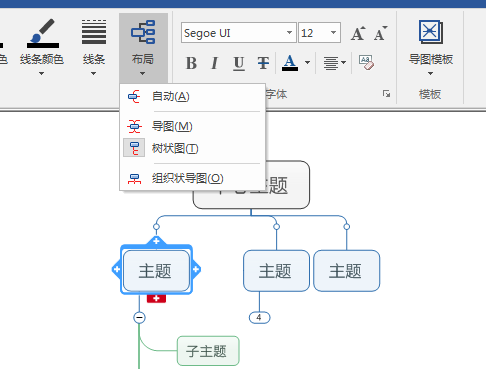
Task: Add sibling topic right of selected node
Action: pos(196,269)
